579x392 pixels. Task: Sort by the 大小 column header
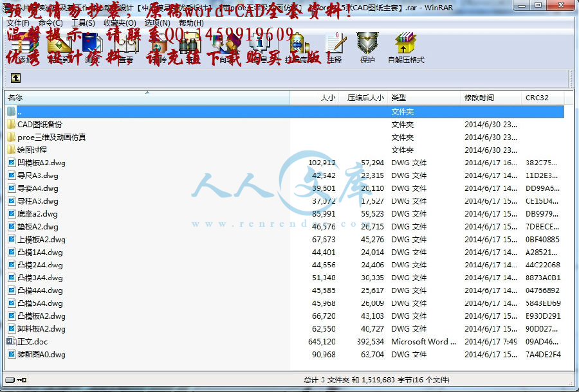click(314, 98)
